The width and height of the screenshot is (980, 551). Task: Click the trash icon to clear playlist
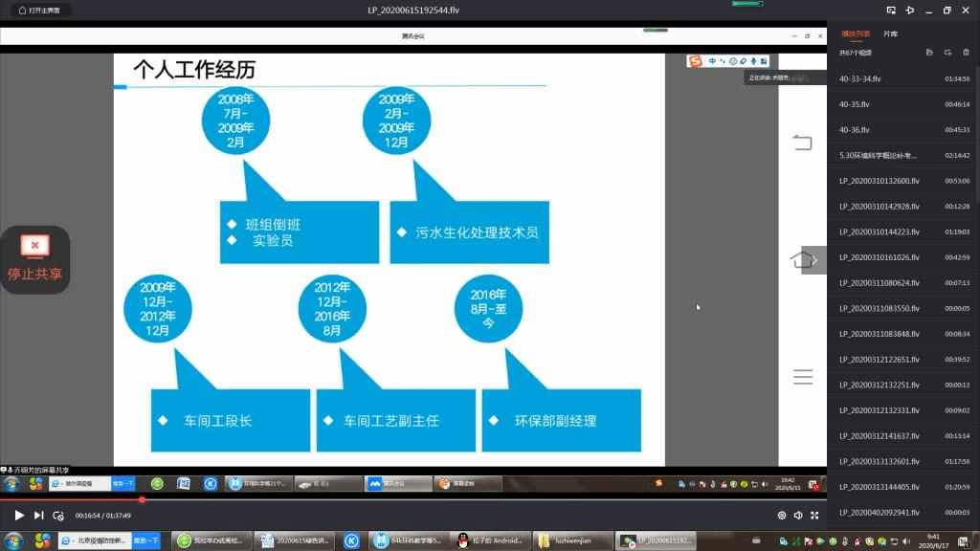pyautogui.click(x=966, y=53)
